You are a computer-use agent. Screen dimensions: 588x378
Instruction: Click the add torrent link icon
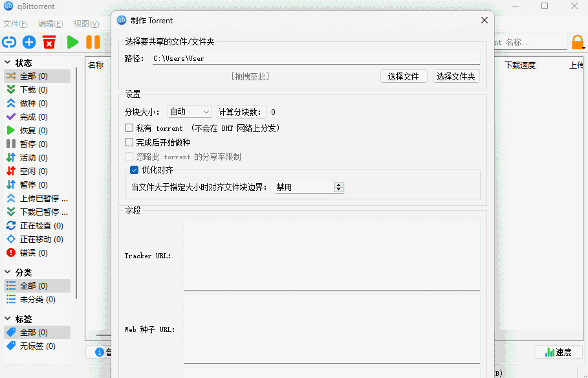(9, 41)
